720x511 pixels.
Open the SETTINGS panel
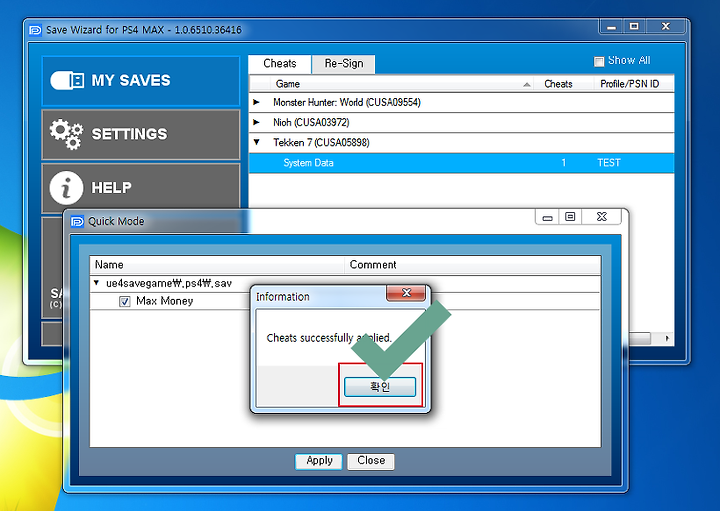(141, 134)
